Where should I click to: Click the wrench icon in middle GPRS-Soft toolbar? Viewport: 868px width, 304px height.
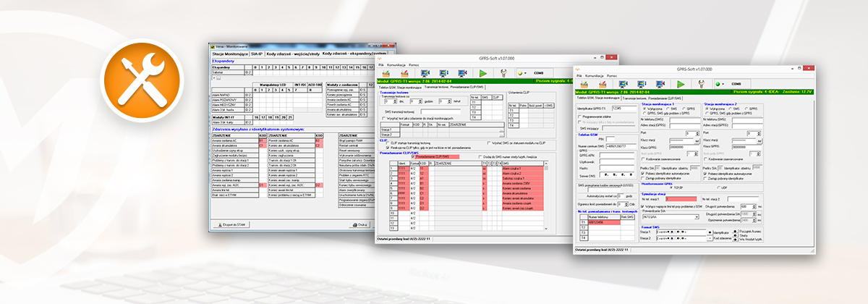503,73
